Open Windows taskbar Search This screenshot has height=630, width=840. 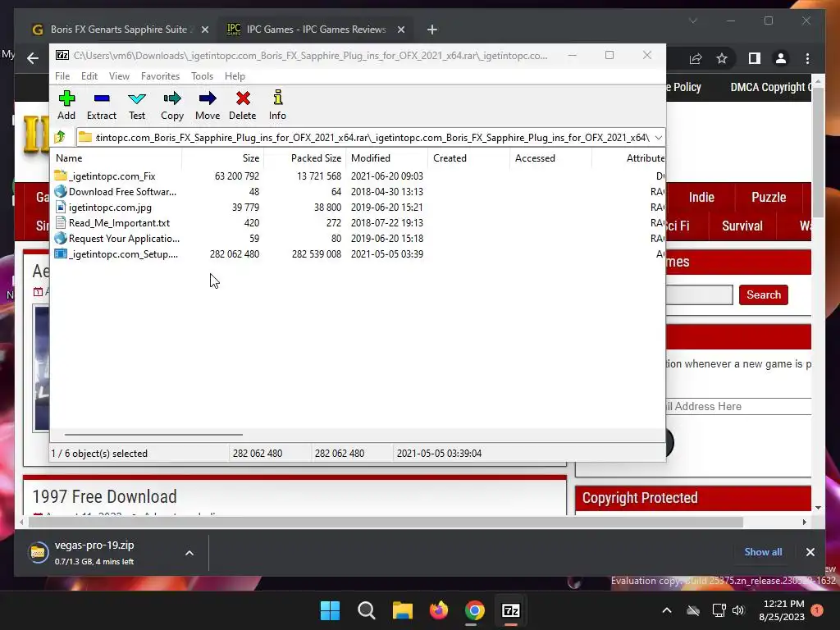pyautogui.click(x=367, y=610)
